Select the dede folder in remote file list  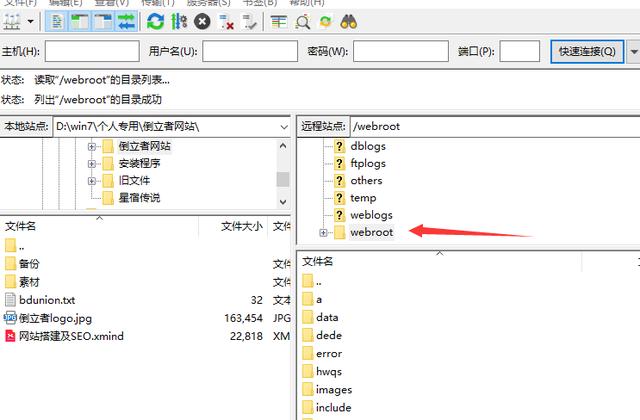click(329, 335)
